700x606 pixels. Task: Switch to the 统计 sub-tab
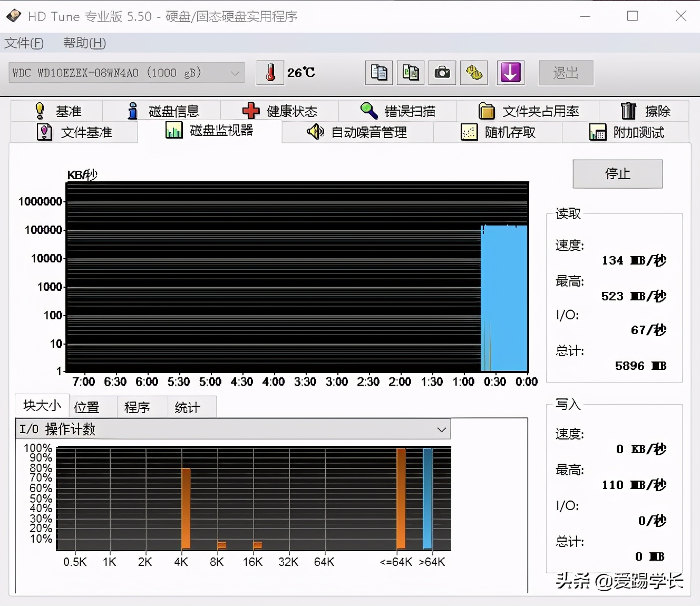pyautogui.click(x=189, y=406)
